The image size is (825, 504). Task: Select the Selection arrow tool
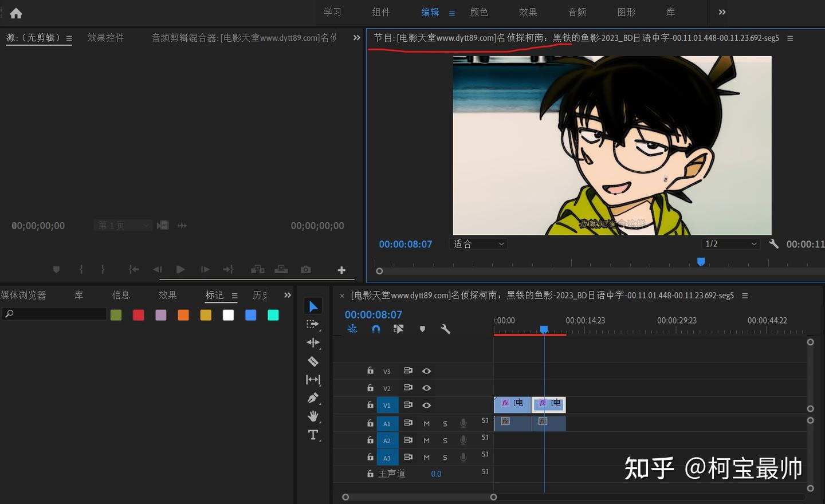pos(313,306)
